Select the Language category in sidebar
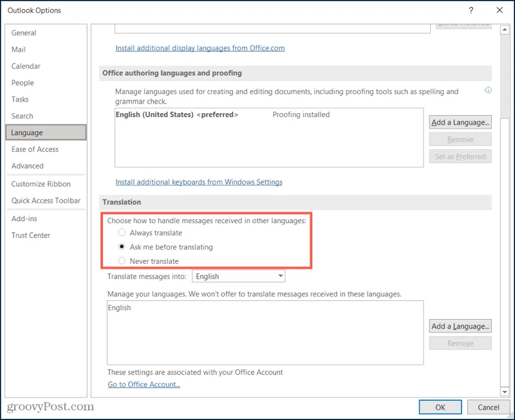Viewport: 515px width, 420px height. pyautogui.click(x=46, y=132)
